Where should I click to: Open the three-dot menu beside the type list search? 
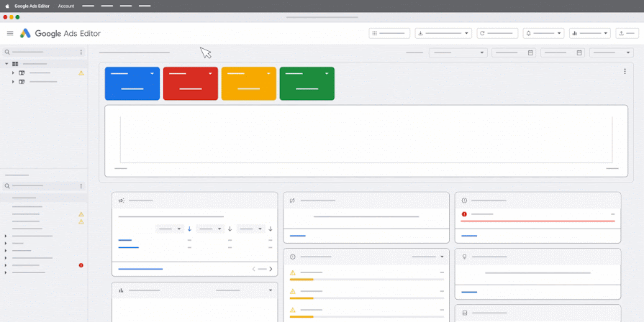[x=81, y=186]
